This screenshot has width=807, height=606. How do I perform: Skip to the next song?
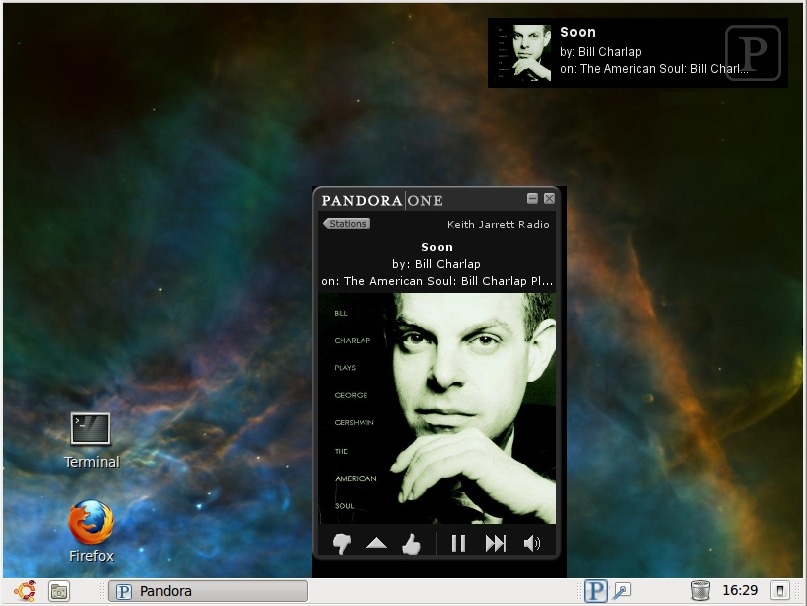click(496, 543)
